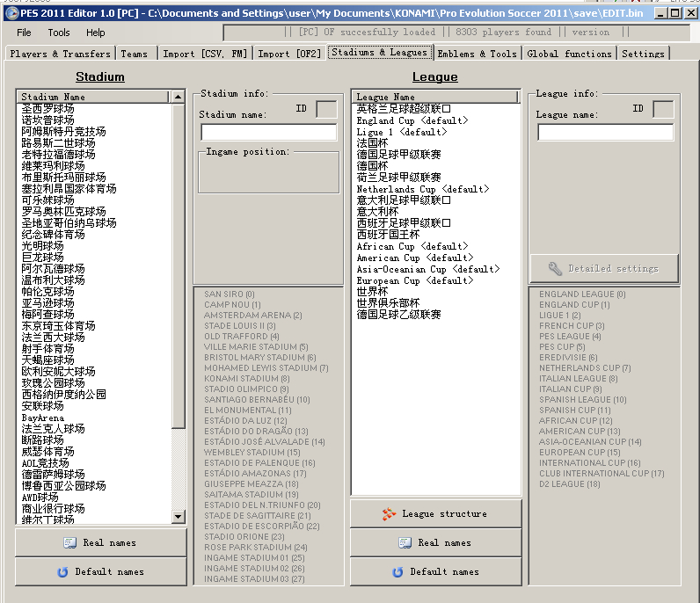
Task: Click the Stadium Name column header
Action: (x=93, y=97)
